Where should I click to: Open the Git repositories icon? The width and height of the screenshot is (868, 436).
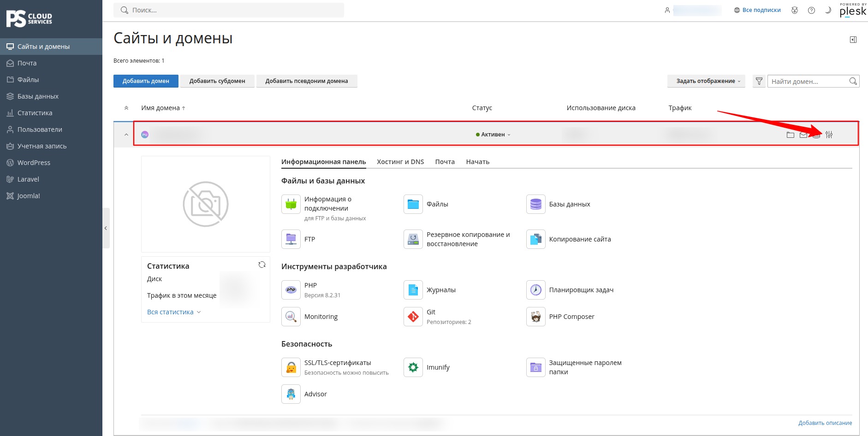point(413,317)
